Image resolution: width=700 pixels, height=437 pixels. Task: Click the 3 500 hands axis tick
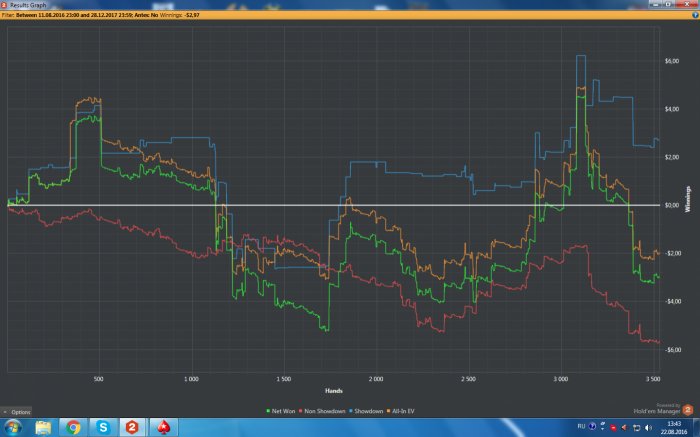653,379
